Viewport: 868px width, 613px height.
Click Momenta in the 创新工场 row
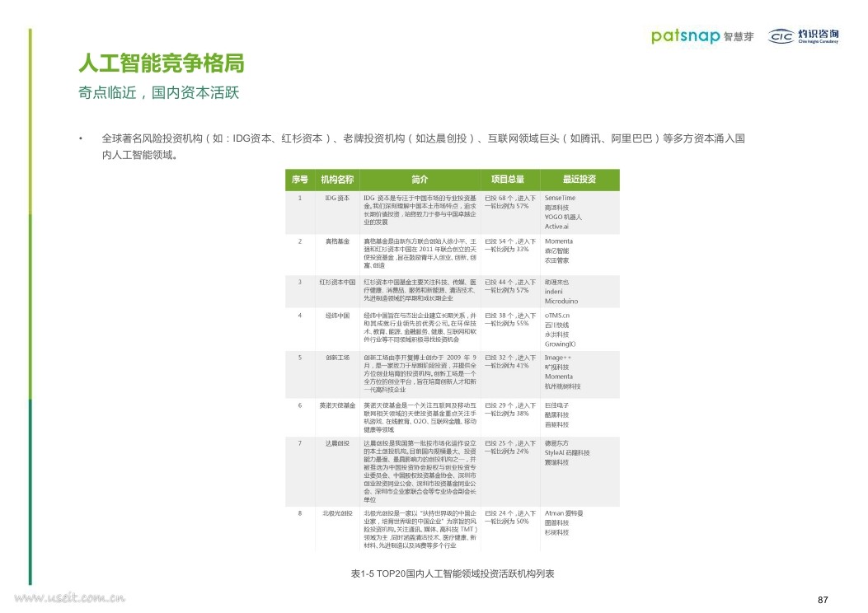pos(559,377)
